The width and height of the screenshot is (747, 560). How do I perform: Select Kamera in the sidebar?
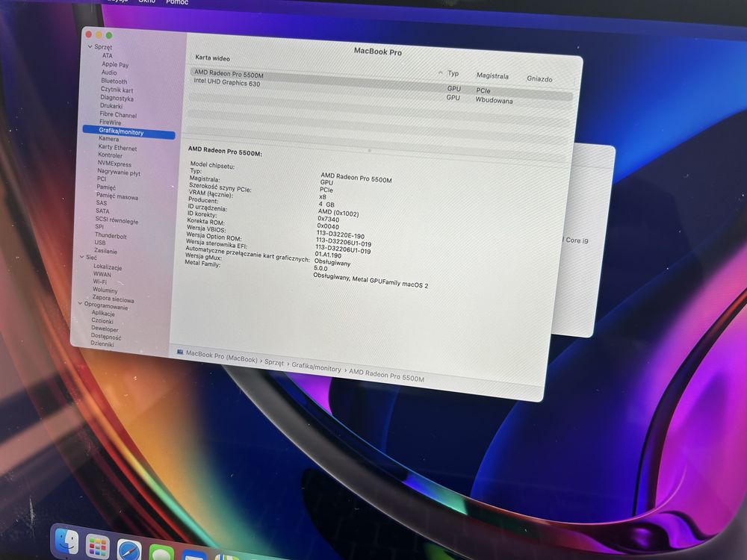108,139
